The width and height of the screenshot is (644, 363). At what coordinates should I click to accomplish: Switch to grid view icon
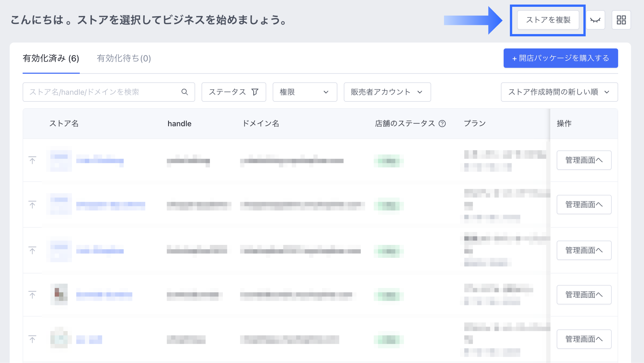621,20
